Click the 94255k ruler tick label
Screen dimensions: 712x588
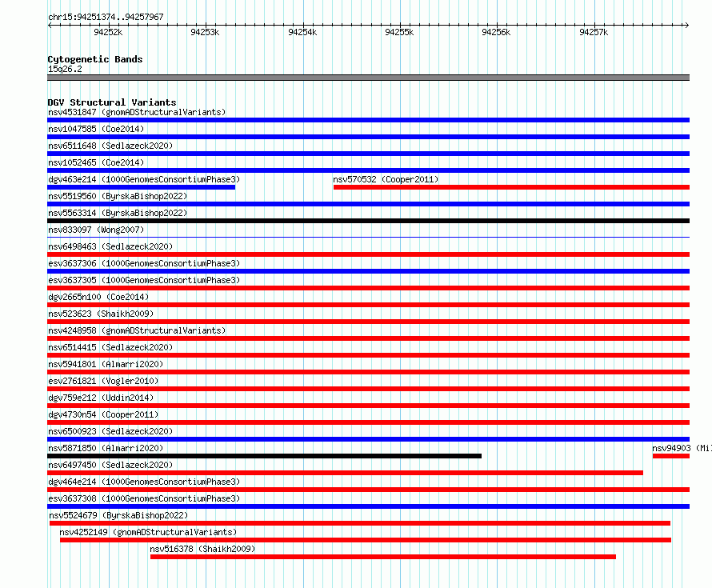[x=399, y=32]
